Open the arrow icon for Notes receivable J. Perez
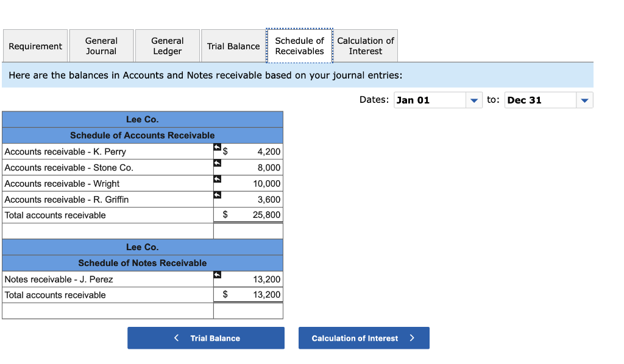 pos(216,275)
